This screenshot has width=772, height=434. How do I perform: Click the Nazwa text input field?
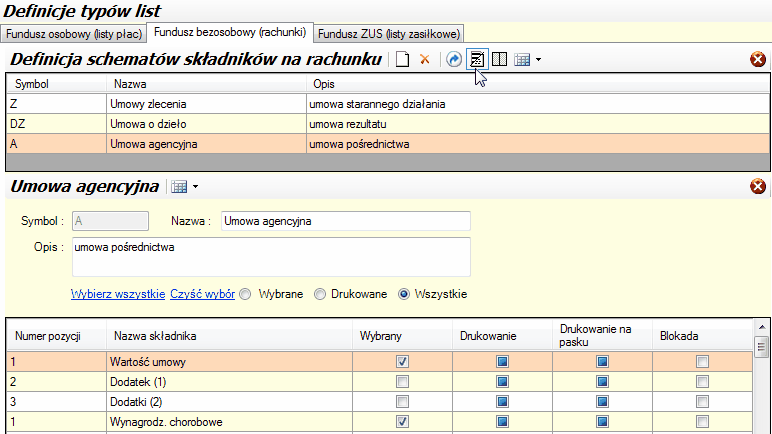pos(345,220)
